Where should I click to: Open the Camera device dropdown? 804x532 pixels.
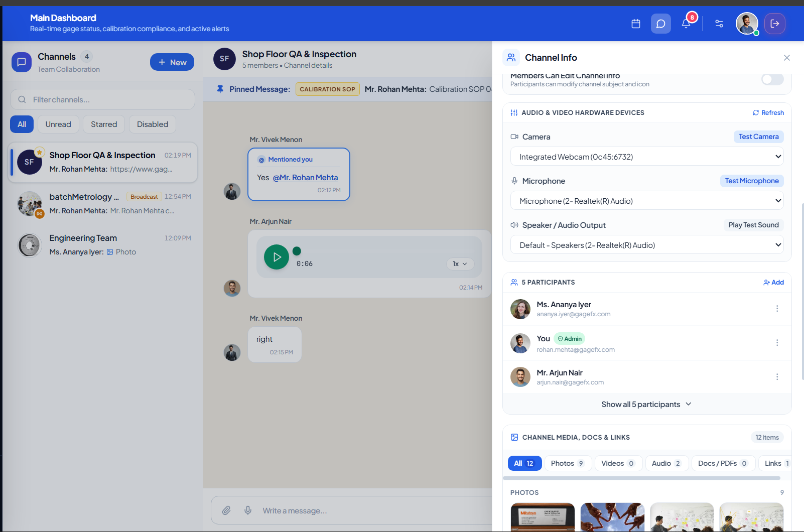pyautogui.click(x=647, y=157)
